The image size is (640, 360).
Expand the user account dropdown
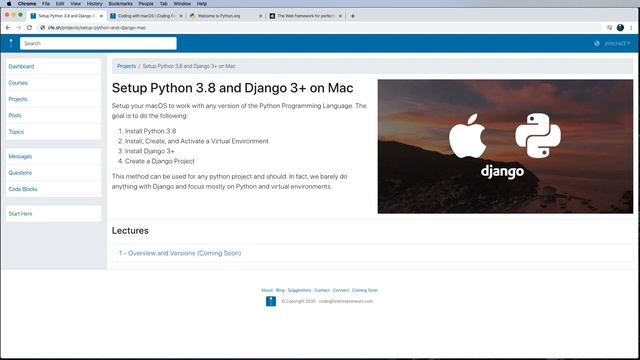pyautogui.click(x=617, y=43)
